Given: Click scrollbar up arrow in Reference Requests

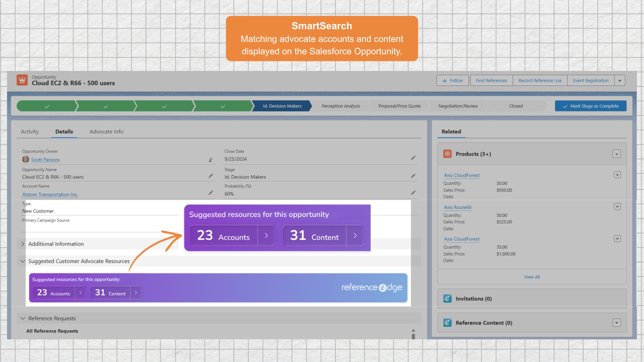Looking at the screenshot, I should [x=413, y=330].
